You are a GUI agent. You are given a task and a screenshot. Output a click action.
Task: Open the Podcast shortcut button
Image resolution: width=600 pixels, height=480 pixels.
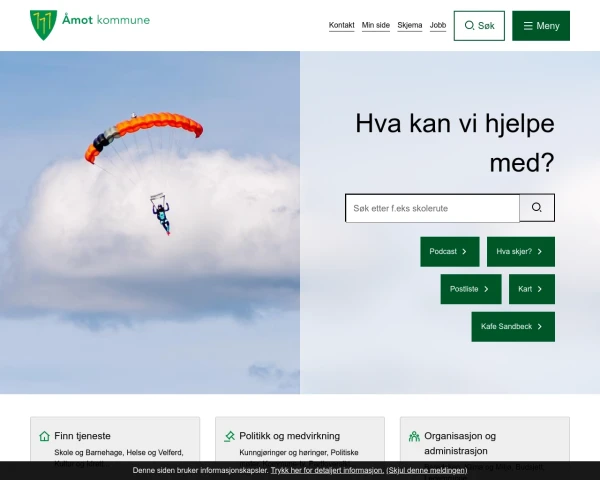pyautogui.click(x=450, y=251)
